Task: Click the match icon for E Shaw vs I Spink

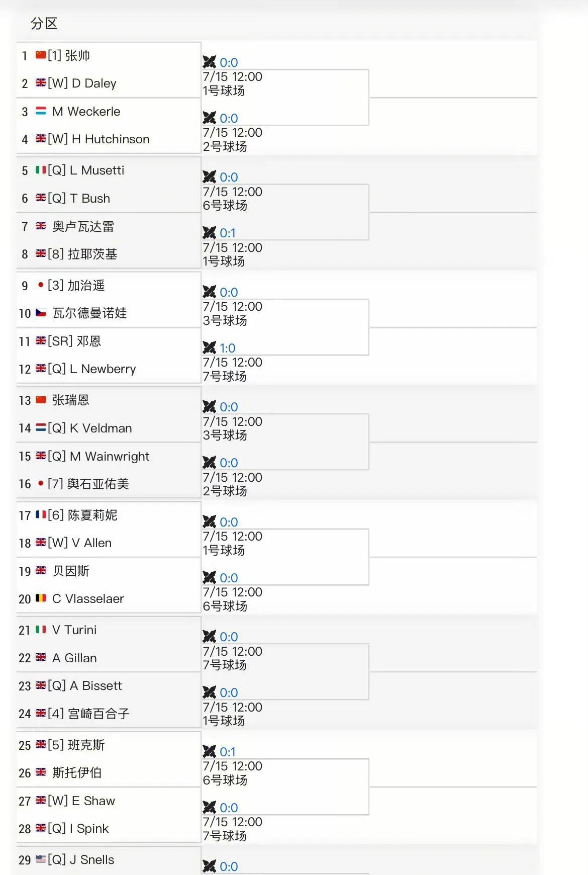Action: point(209,808)
